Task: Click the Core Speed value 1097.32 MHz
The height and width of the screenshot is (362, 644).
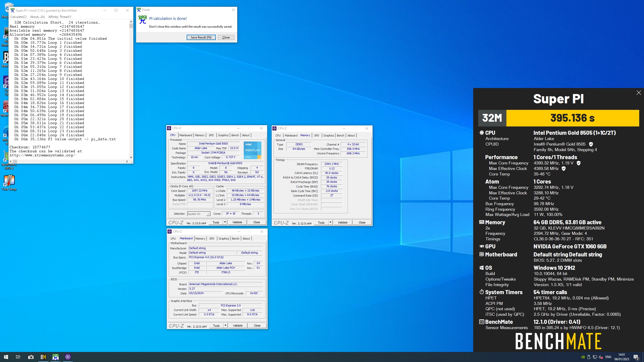Action: [200, 191]
